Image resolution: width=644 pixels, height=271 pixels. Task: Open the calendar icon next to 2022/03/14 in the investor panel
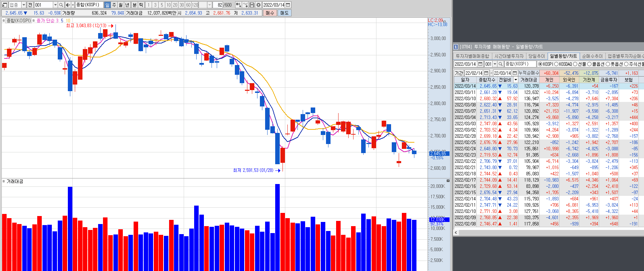click(x=480, y=64)
